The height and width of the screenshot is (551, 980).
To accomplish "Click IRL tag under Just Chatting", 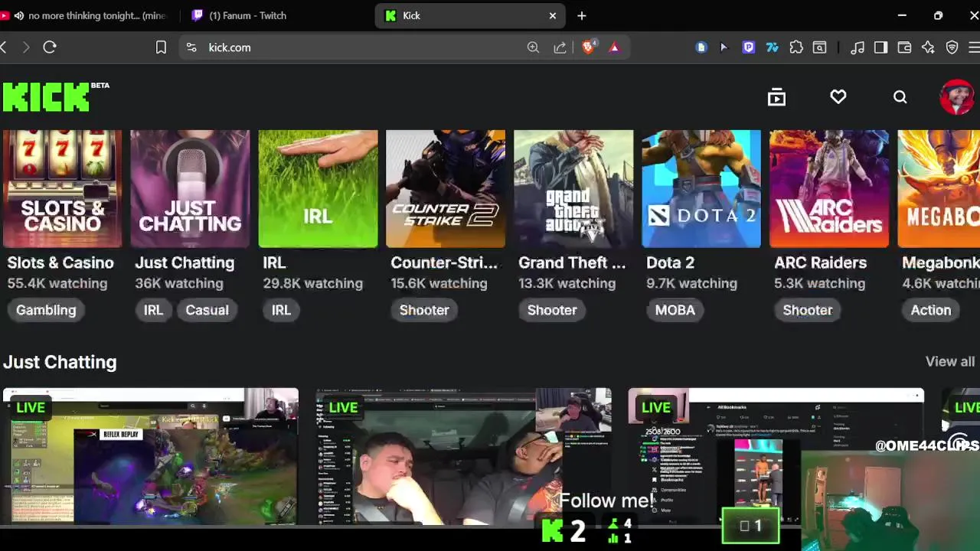I will [153, 310].
